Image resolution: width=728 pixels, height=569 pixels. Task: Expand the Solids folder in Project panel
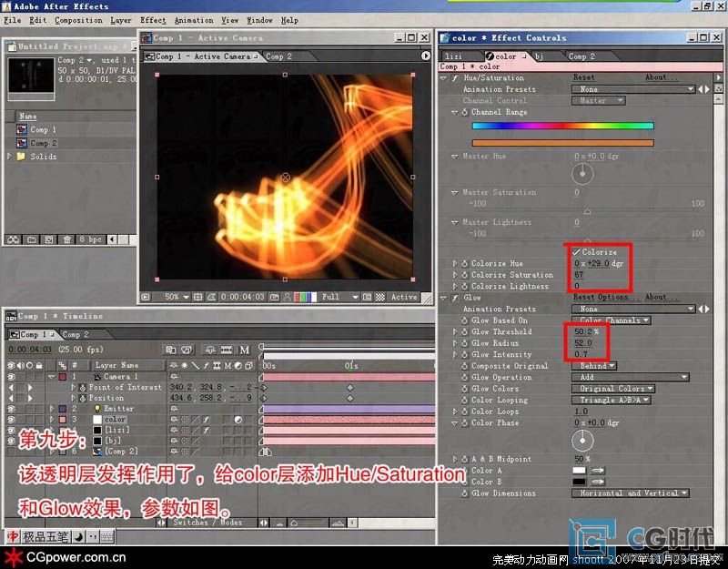tap(10, 157)
